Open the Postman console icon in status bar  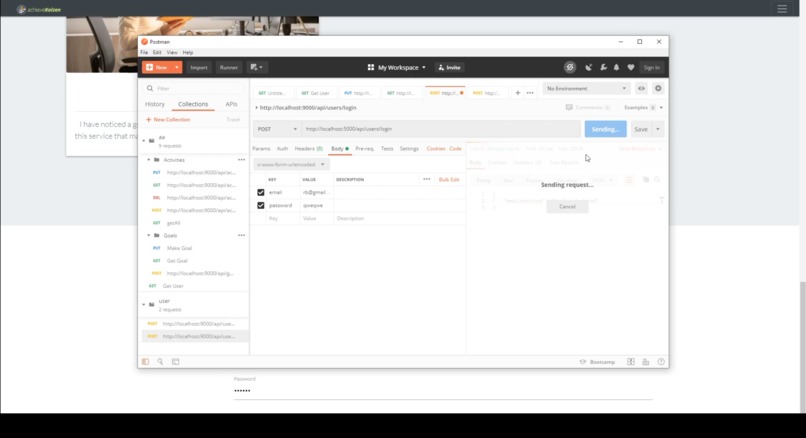(x=175, y=362)
